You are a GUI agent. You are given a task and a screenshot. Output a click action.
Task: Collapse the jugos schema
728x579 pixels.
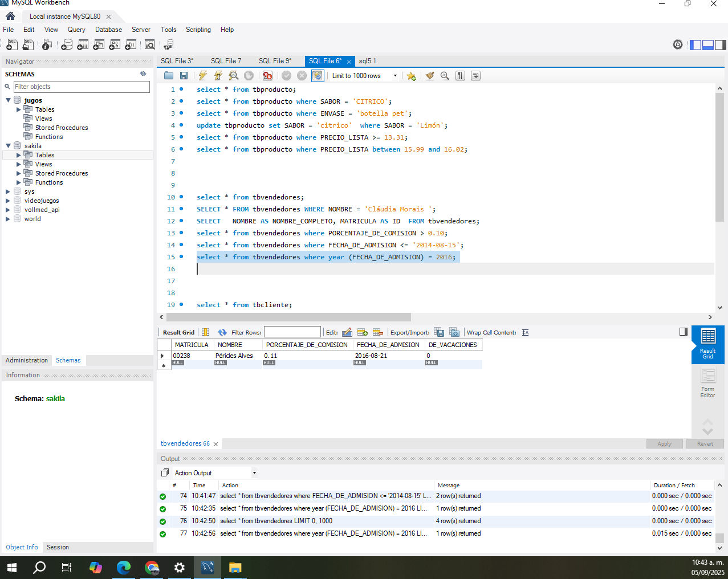click(x=8, y=100)
